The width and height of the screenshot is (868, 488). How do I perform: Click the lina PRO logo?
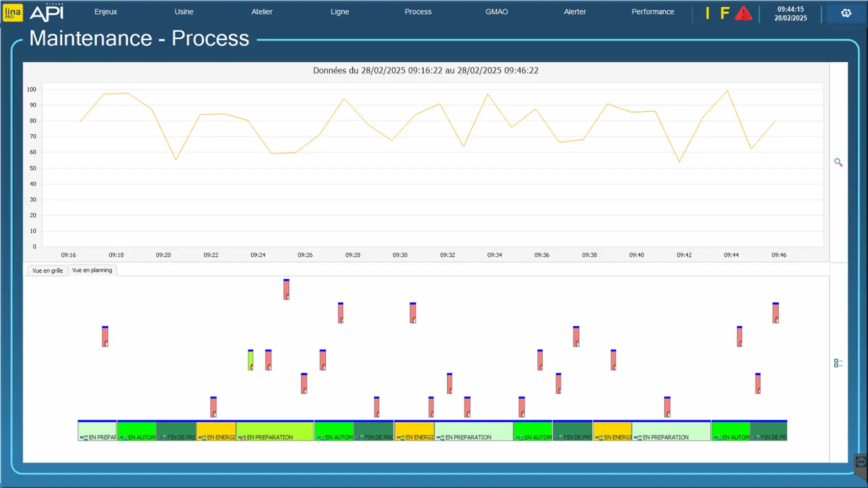13,13
